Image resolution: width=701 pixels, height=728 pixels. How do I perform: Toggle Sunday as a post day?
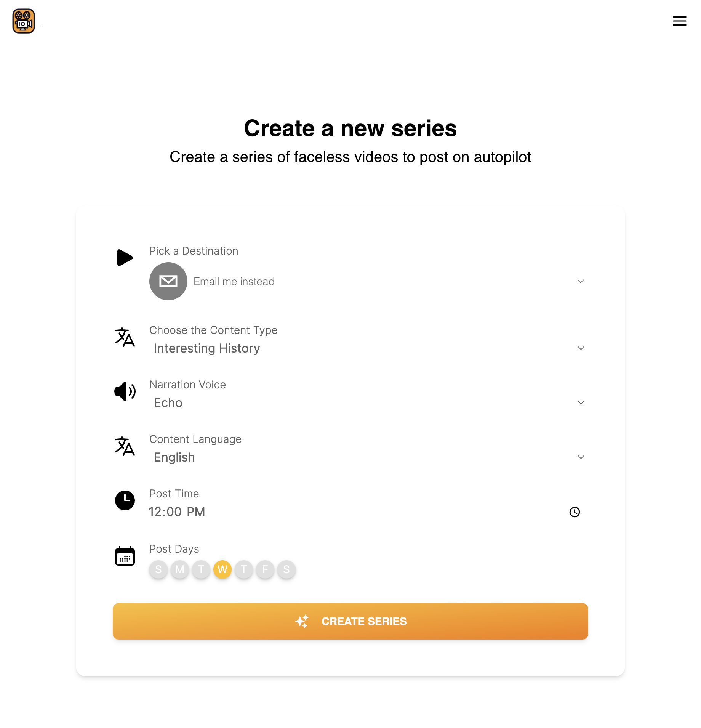click(x=158, y=569)
